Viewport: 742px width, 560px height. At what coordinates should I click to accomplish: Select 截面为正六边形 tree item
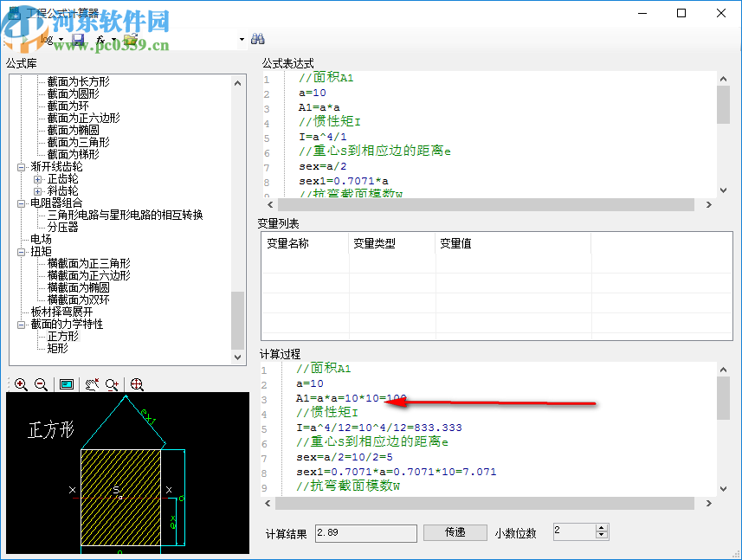[x=84, y=118]
